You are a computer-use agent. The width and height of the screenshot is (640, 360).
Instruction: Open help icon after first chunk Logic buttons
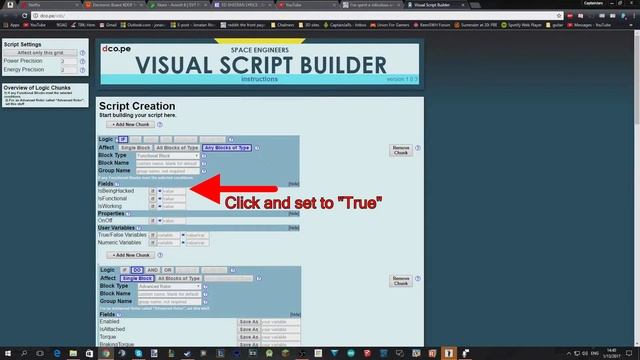(231, 140)
